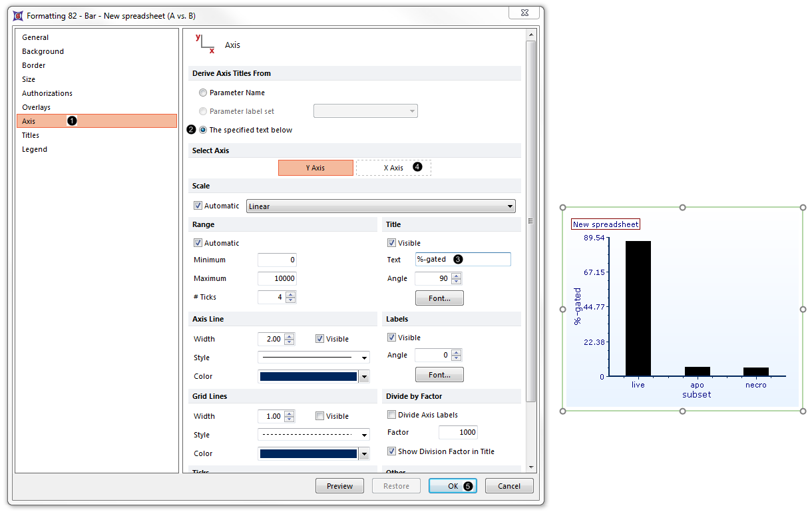The height and width of the screenshot is (512, 812).
Task: Pick the Axis Line Color swatch
Action: (308, 376)
